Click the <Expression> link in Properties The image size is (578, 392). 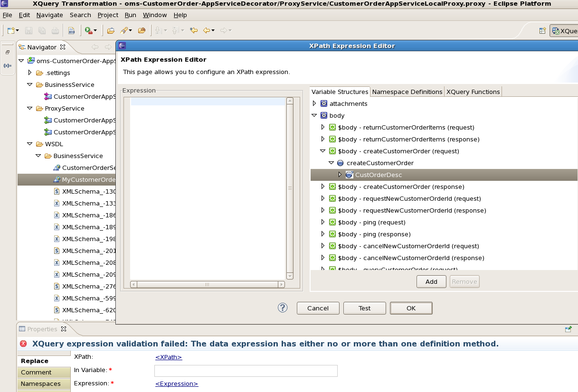coord(177,384)
